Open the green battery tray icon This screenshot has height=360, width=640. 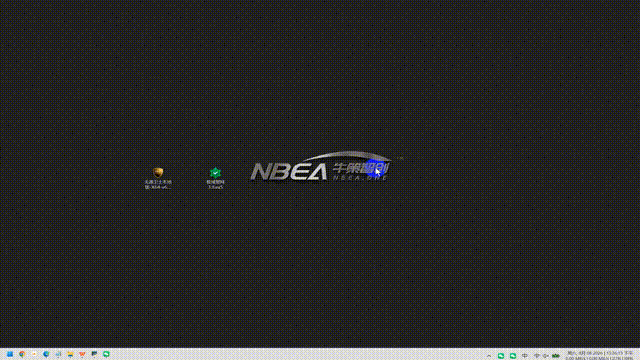pyautogui.click(x=556, y=356)
